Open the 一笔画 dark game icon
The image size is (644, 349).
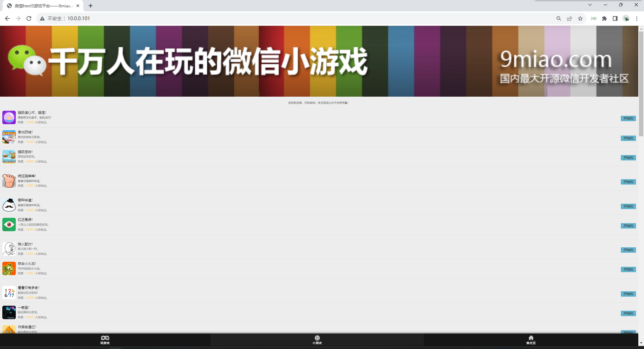point(9,312)
